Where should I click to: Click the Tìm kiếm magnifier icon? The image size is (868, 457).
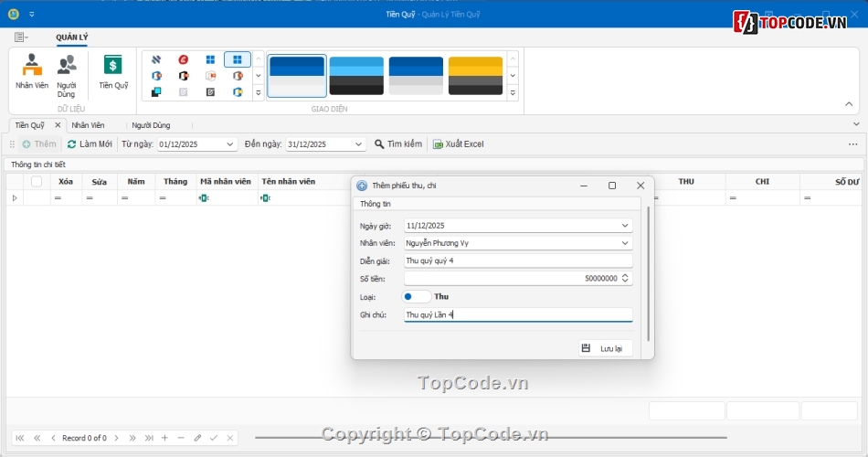(379, 144)
